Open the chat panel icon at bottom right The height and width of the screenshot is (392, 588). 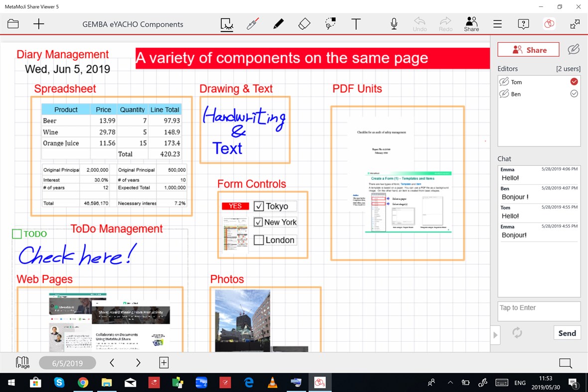[565, 363]
